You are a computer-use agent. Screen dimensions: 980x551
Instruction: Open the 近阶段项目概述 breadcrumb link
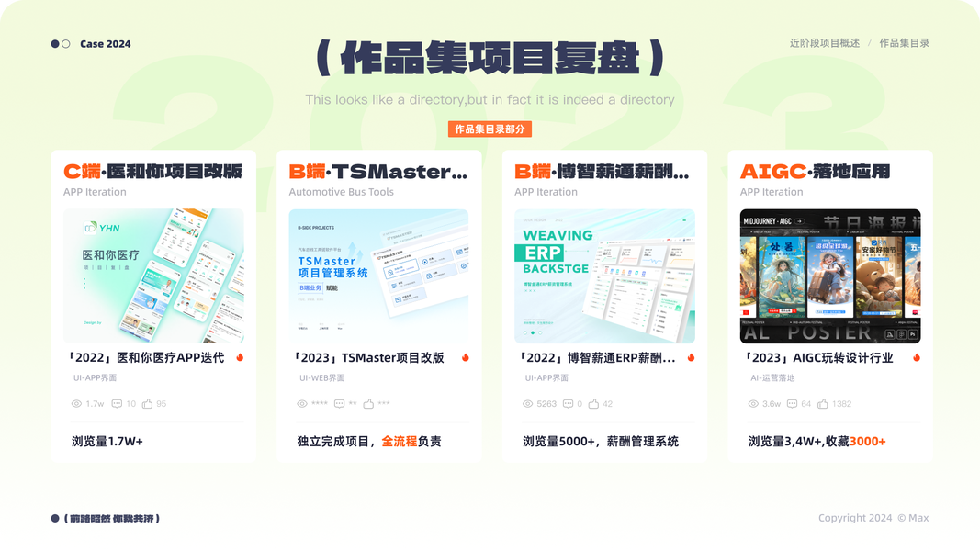point(825,43)
